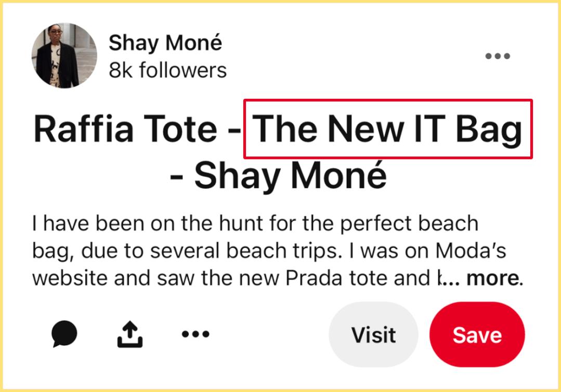
Task: Save the pin with the red Save button
Action: pyautogui.click(x=477, y=335)
